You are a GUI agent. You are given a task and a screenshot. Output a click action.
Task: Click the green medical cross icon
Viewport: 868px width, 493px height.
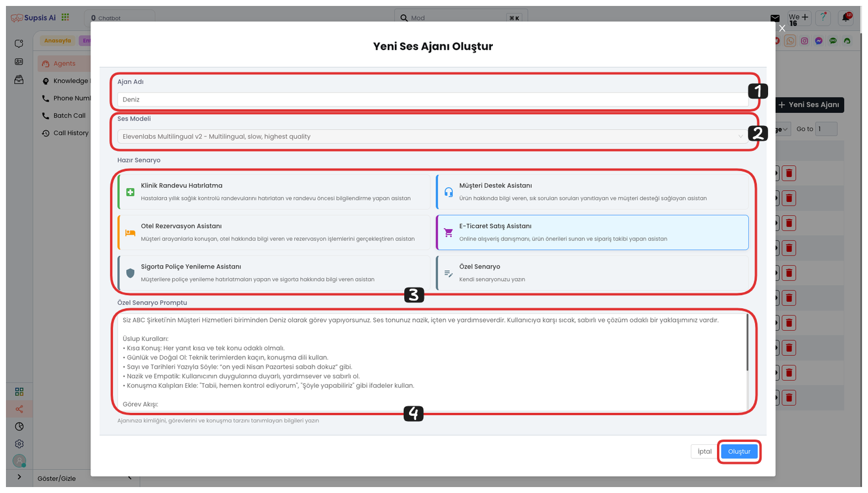coord(130,192)
